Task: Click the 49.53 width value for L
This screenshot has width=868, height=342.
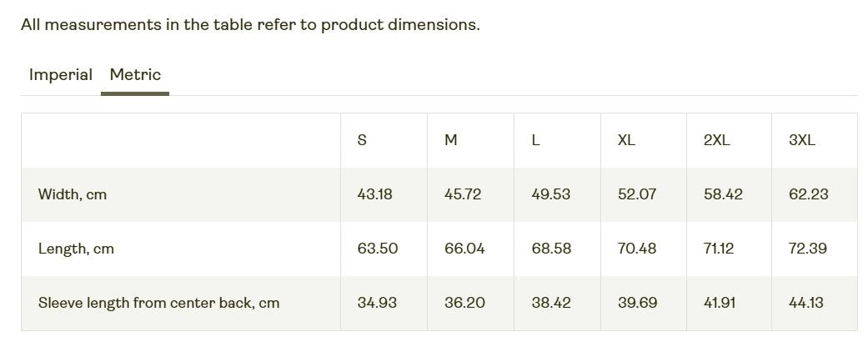Action: [551, 194]
